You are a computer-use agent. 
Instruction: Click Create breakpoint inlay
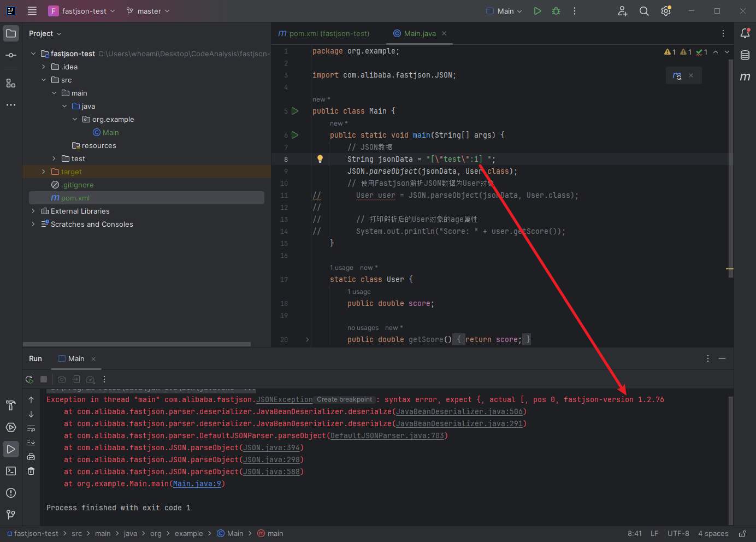[x=345, y=399]
